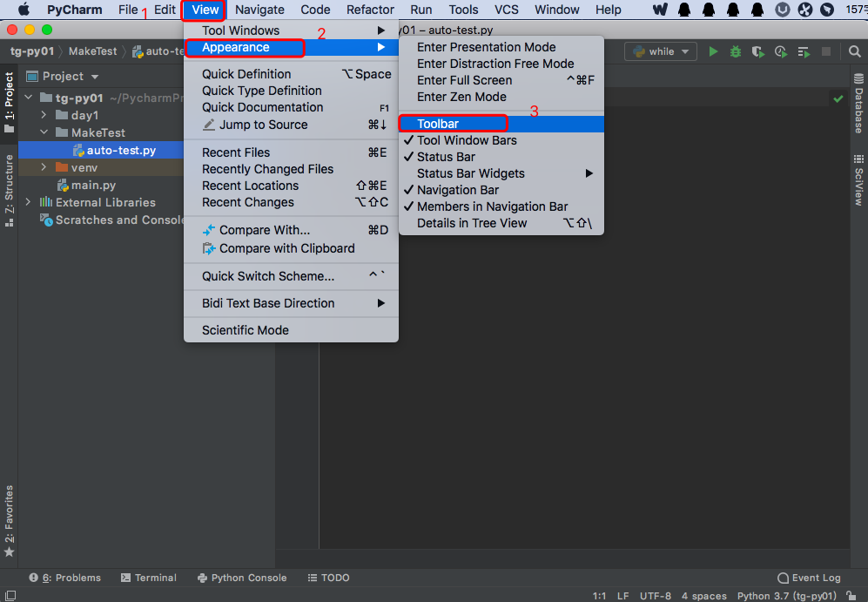Viewport: 868px width, 602px height.
Task: Click the first QQ penguin menu bar icon
Action: tap(684, 10)
